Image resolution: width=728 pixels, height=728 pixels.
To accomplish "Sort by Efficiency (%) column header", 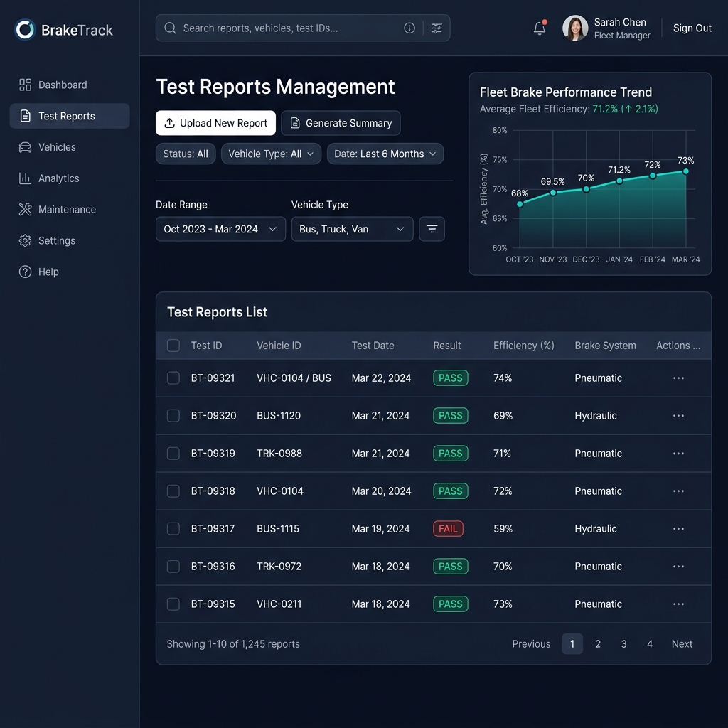I will coord(524,346).
